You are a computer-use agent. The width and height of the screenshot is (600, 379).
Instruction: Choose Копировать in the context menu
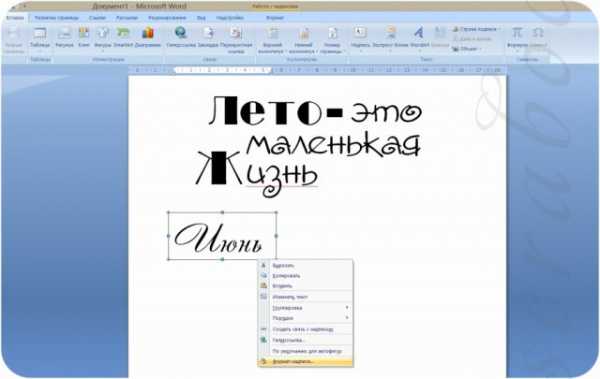point(305,276)
